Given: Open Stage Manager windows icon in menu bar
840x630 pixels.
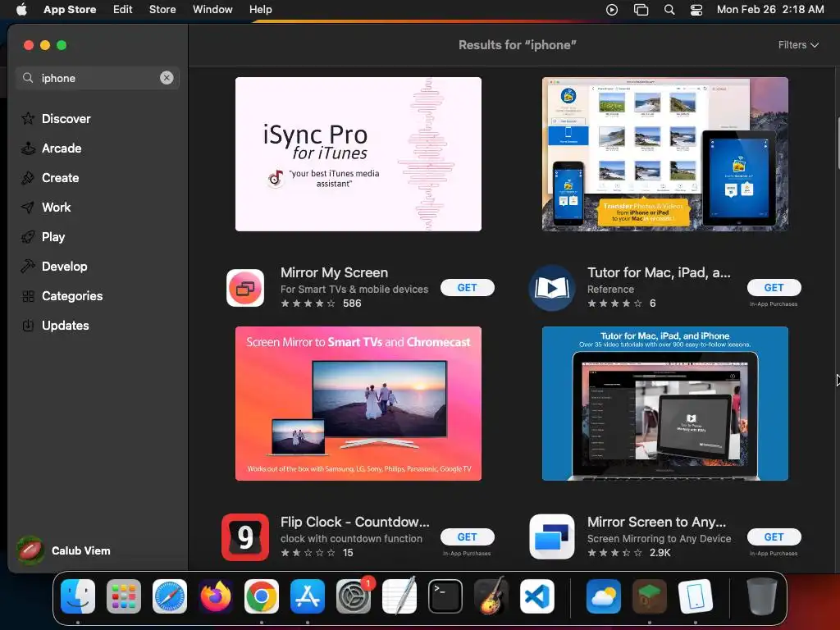Looking at the screenshot, I should 641,10.
